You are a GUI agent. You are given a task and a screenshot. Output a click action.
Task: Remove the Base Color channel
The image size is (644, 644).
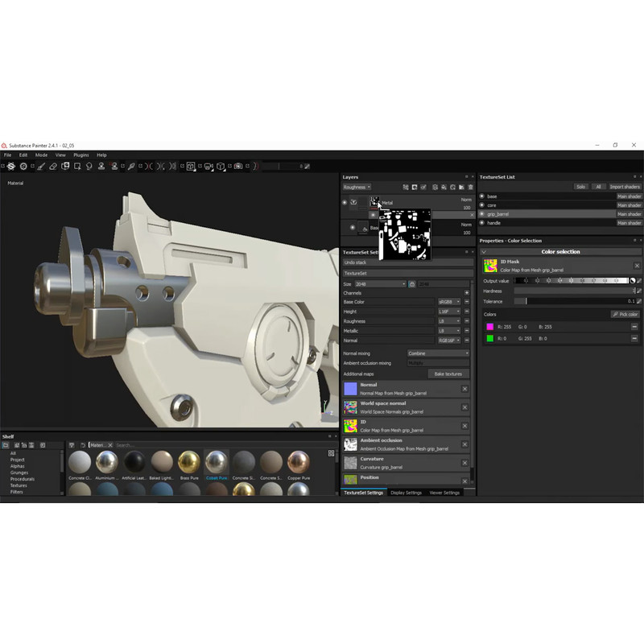pyautogui.click(x=466, y=302)
